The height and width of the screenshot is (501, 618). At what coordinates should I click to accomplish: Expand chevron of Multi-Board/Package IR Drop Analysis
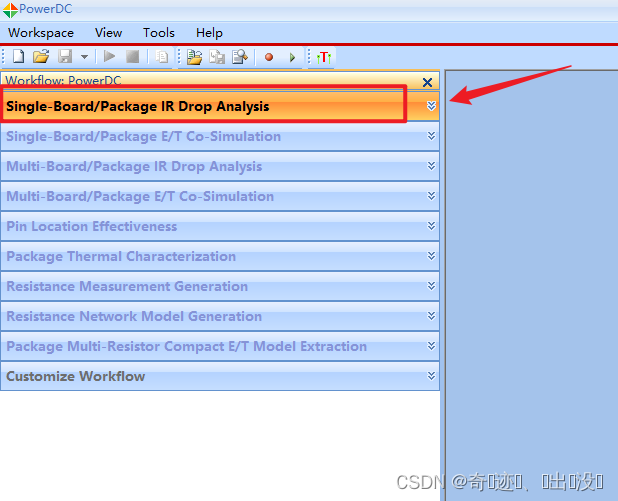pyautogui.click(x=431, y=166)
